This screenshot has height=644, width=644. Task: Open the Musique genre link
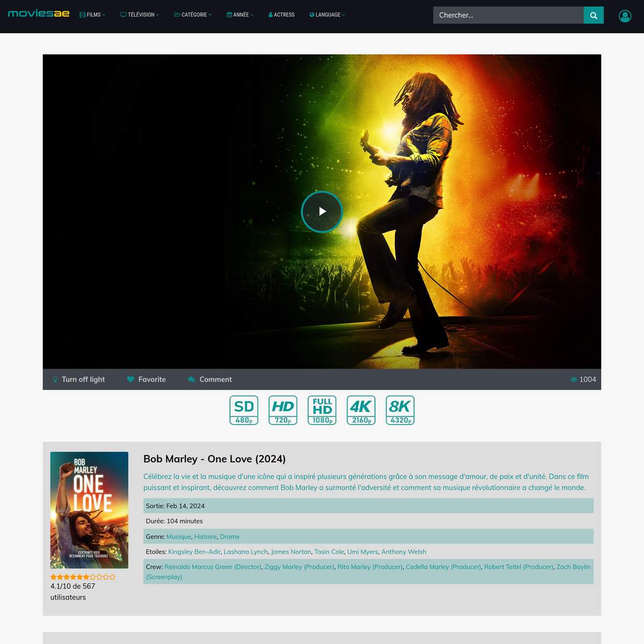(179, 537)
